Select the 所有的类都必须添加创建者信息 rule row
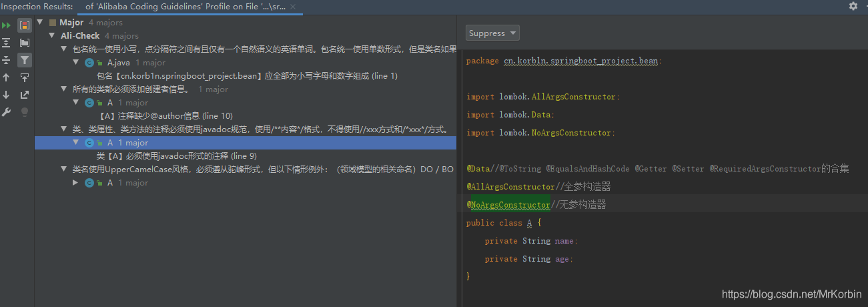868x307 pixels. coord(246,89)
